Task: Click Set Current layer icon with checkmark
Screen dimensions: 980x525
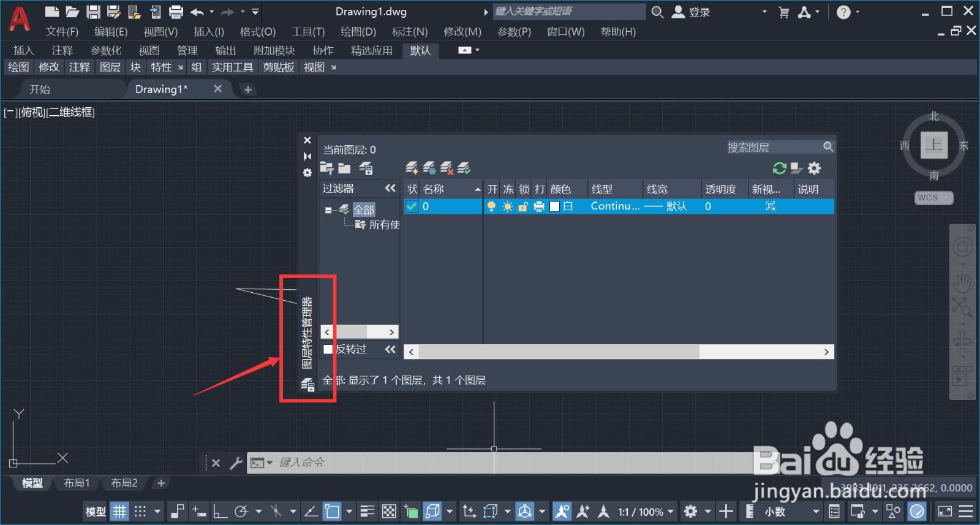Action: [x=464, y=167]
